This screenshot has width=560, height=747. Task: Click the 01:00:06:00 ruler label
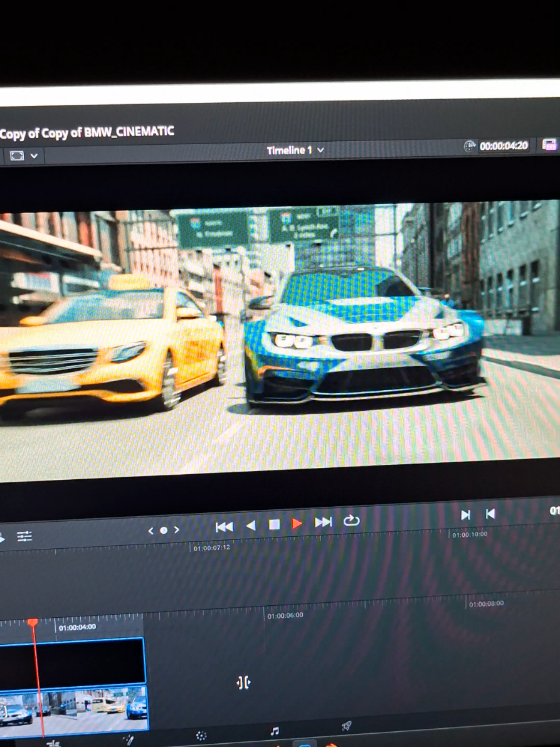[285, 615]
